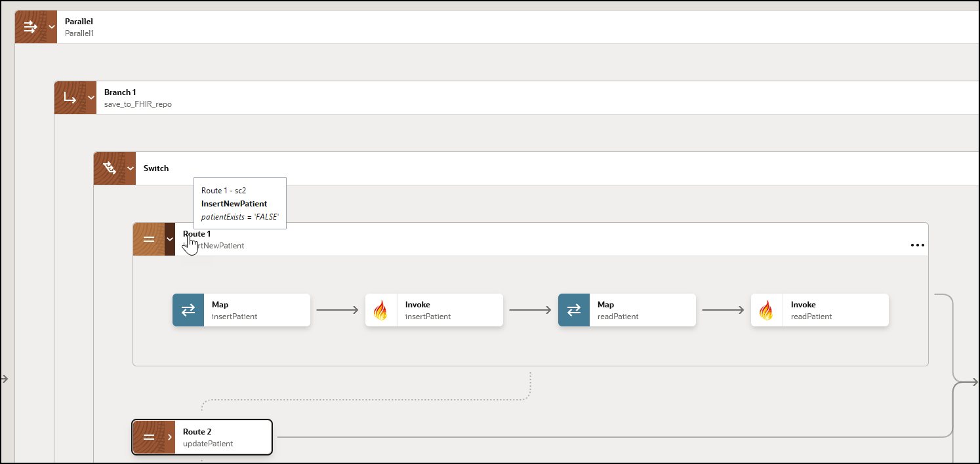980x464 pixels.
Task: Collapse Branch 1 save_to_FHIR_repo chevron
Action: (91, 98)
